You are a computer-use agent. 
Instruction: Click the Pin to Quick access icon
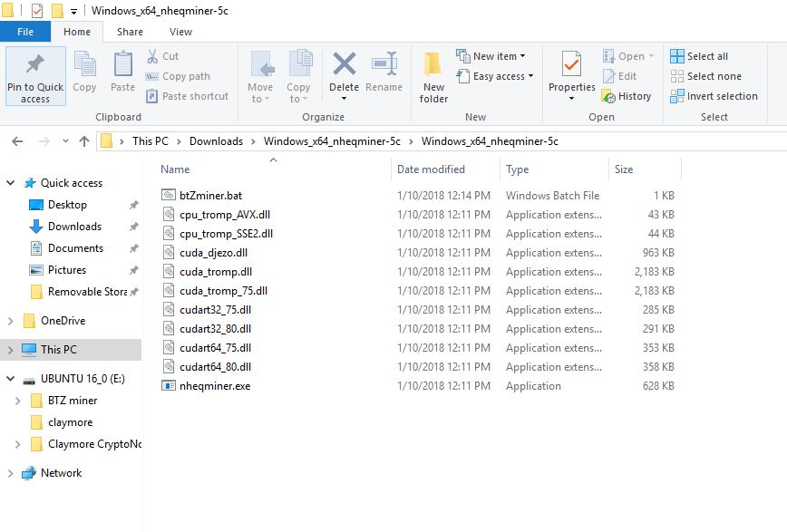(35, 76)
